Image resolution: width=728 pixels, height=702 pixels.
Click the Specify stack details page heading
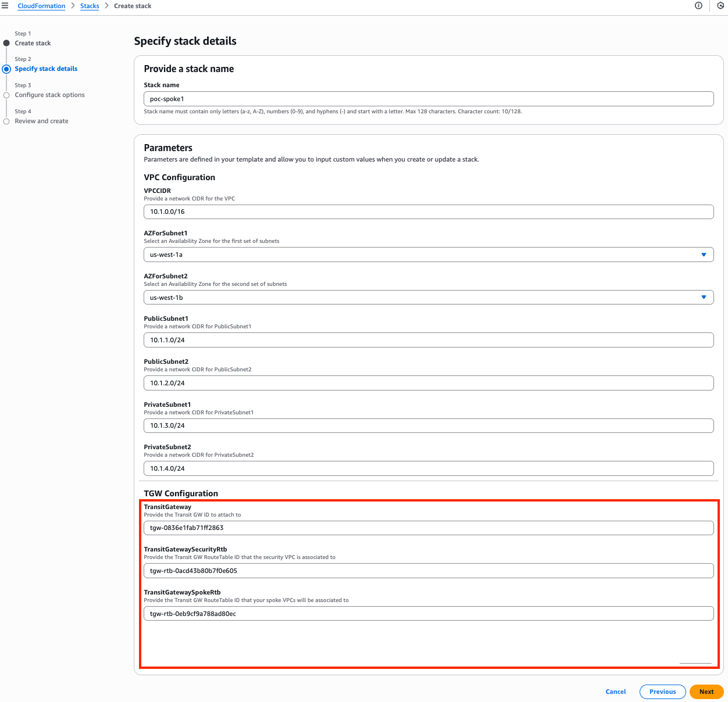pyautogui.click(x=185, y=41)
